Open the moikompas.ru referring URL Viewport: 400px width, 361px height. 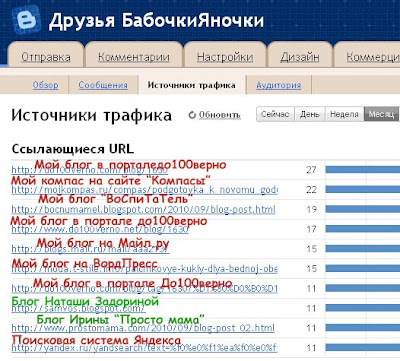coord(144,190)
